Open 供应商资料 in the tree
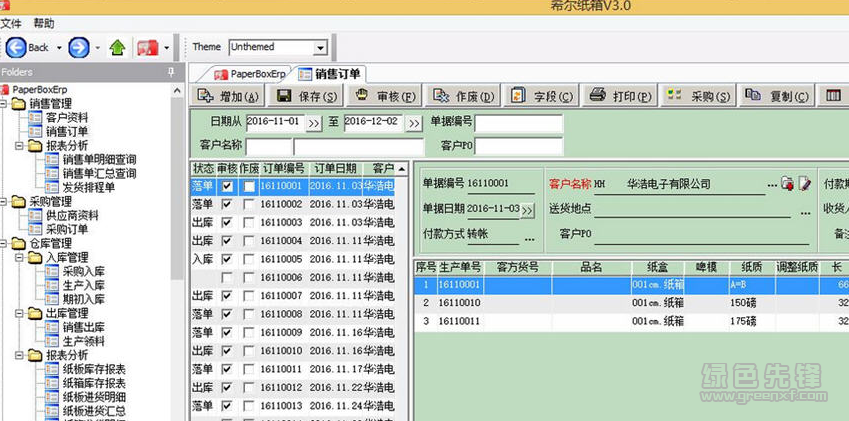The image size is (849, 421). [x=72, y=215]
